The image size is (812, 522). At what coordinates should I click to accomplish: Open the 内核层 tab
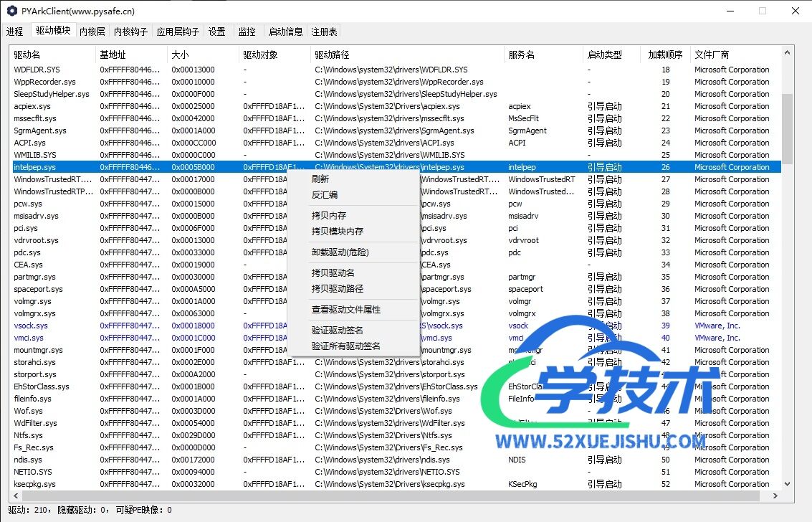(x=92, y=32)
